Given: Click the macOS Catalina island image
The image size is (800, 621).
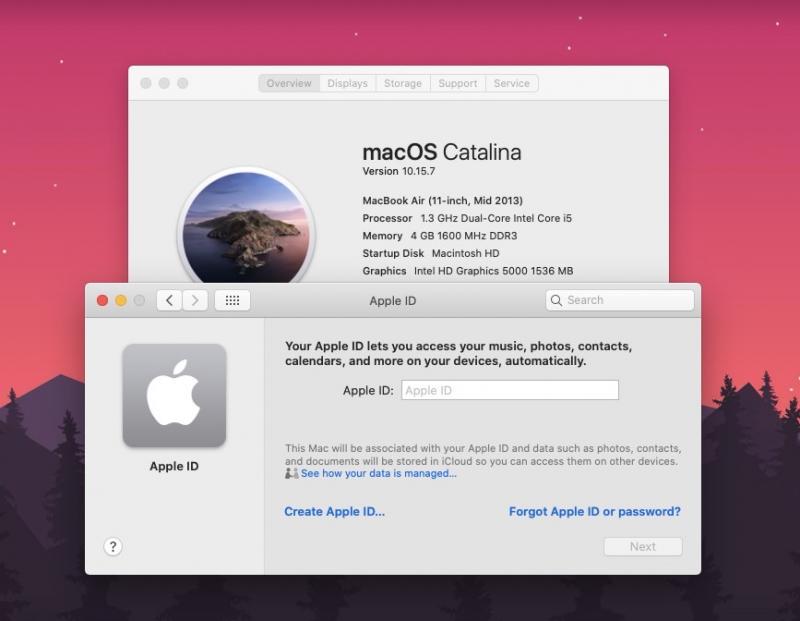Looking at the screenshot, I should (x=246, y=227).
